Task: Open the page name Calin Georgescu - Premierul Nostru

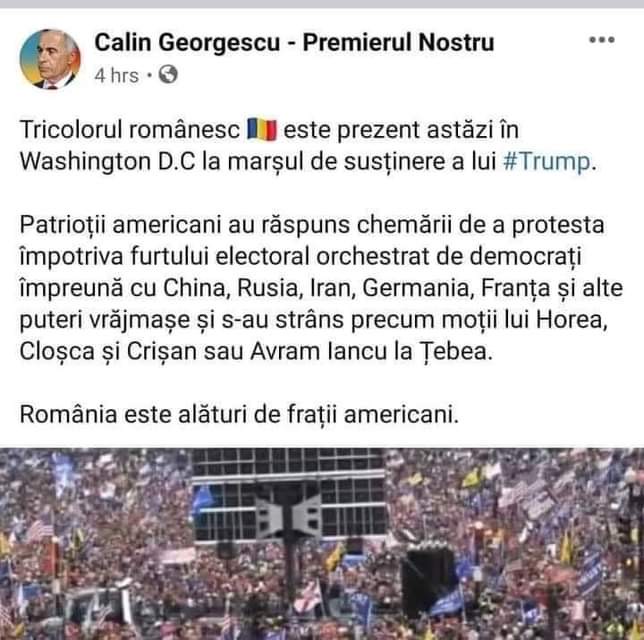Action: (x=294, y=42)
